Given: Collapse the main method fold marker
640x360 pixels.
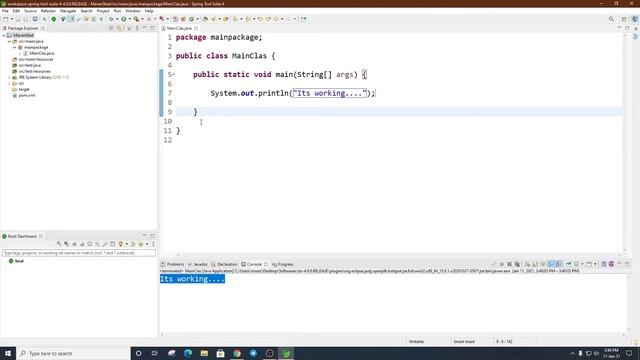Looking at the screenshot, I should (x=173, y=74).
